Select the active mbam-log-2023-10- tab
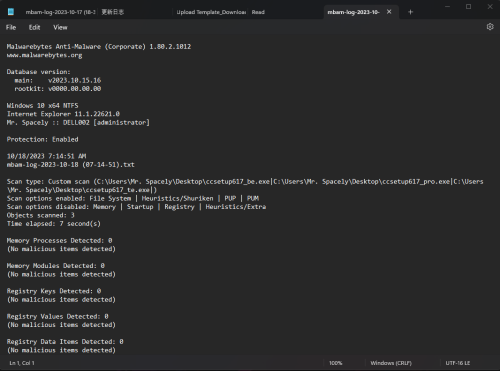 353,12
